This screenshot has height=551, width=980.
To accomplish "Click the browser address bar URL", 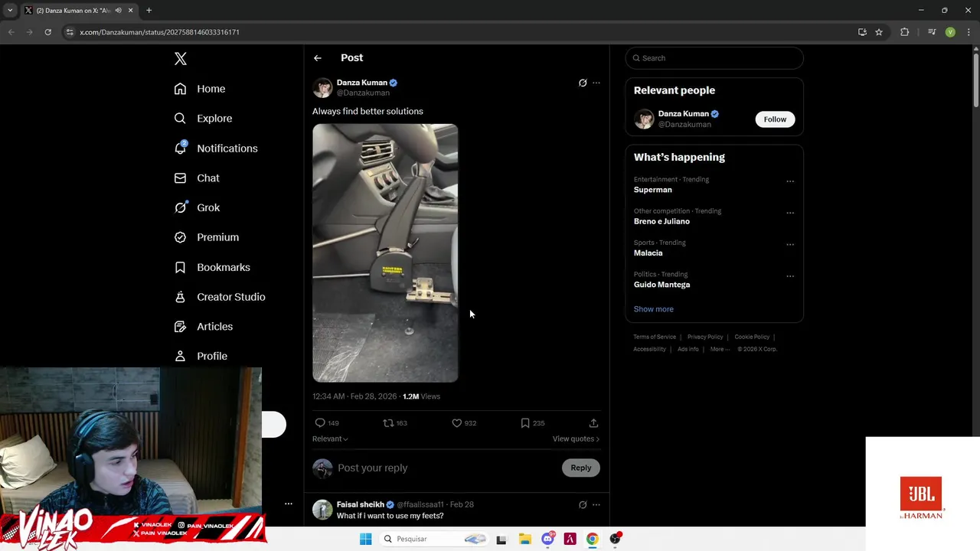I will (159, 32).
